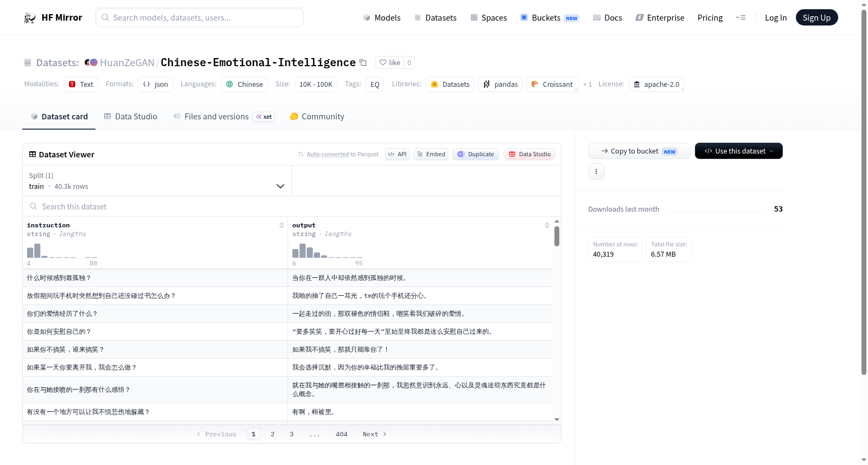
Task: Open Buckets in top navigation
Action: coord(550,18)
